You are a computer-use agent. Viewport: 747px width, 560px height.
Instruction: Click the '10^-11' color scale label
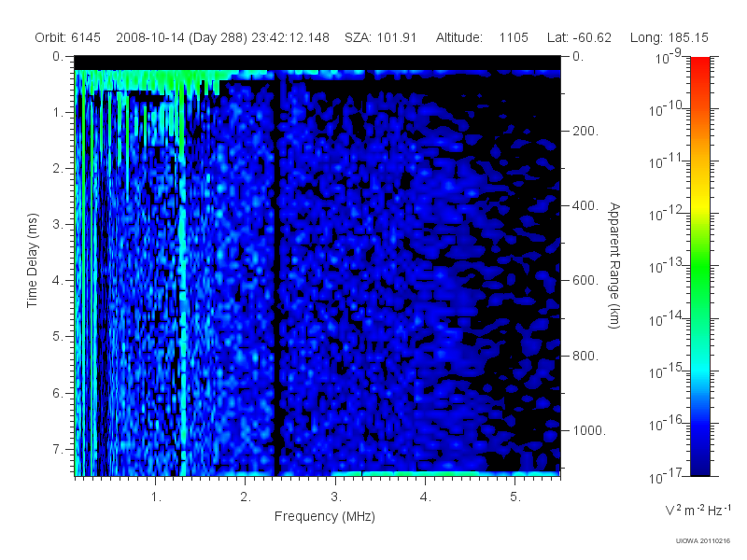coord(665,161)
